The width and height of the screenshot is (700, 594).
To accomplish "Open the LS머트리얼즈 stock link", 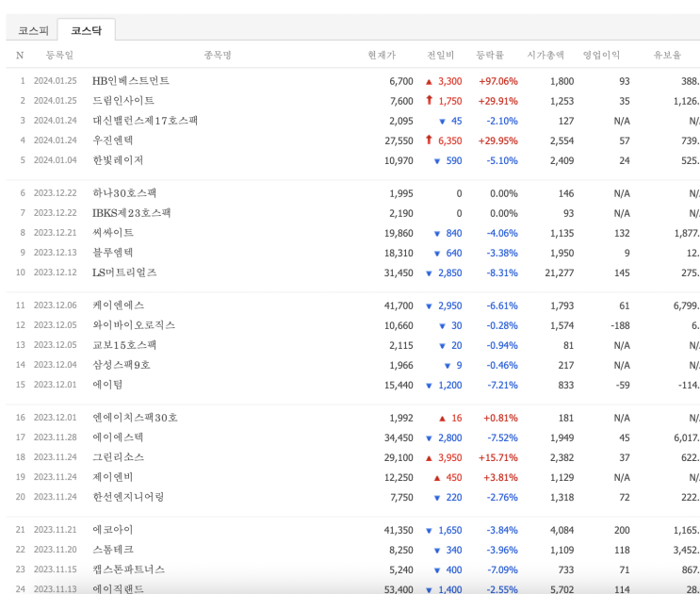I will [124, 272].
